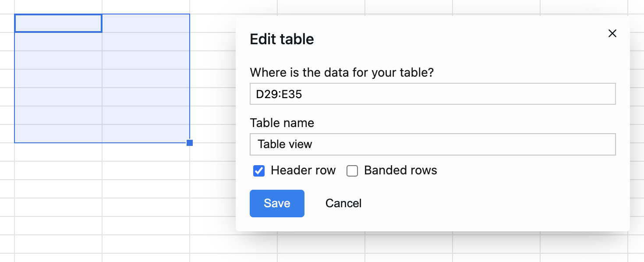This screenshot has width=644, height=262.
Task: Select the active outlined cell in the selection
Action: point(58,23)
